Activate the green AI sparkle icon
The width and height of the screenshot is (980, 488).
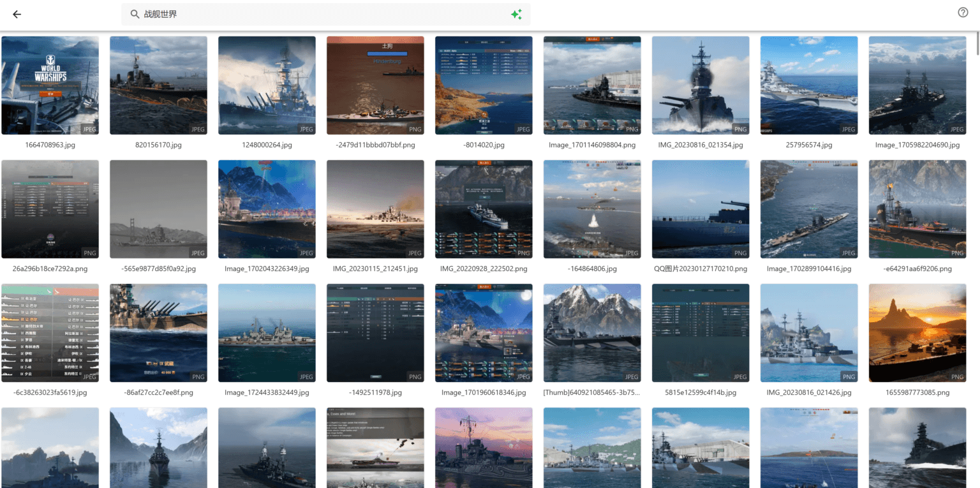point(516,14)
